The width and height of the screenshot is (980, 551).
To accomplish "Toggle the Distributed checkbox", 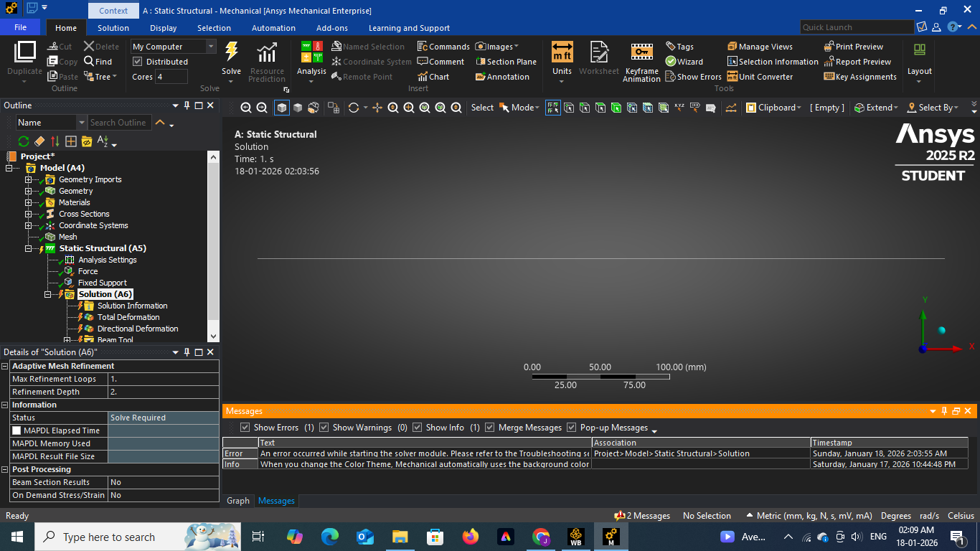I will [138, 62].
